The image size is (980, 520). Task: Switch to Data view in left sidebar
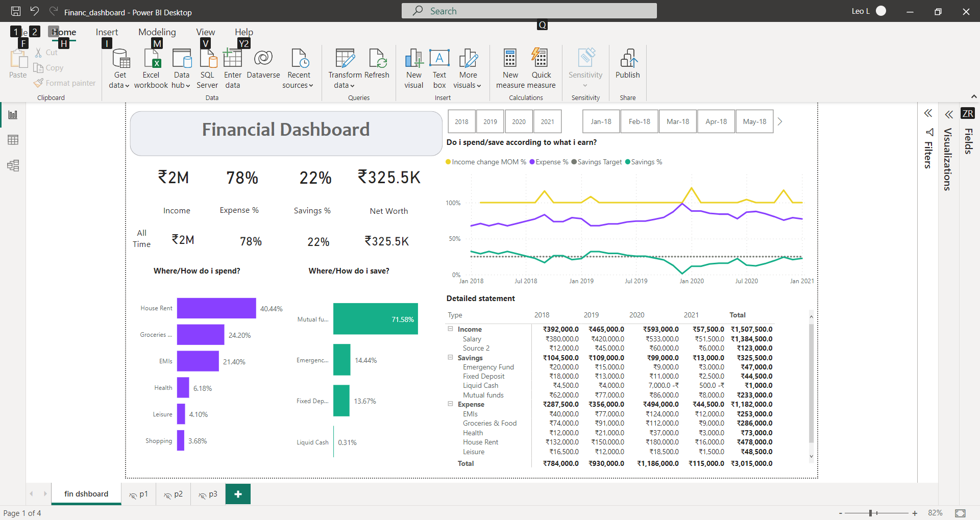point(13,140)
